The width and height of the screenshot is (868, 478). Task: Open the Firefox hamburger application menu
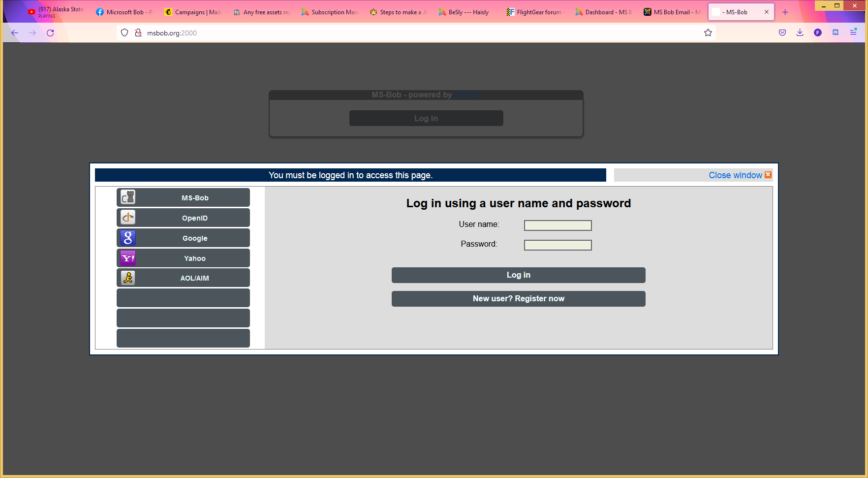pos(853,33)
